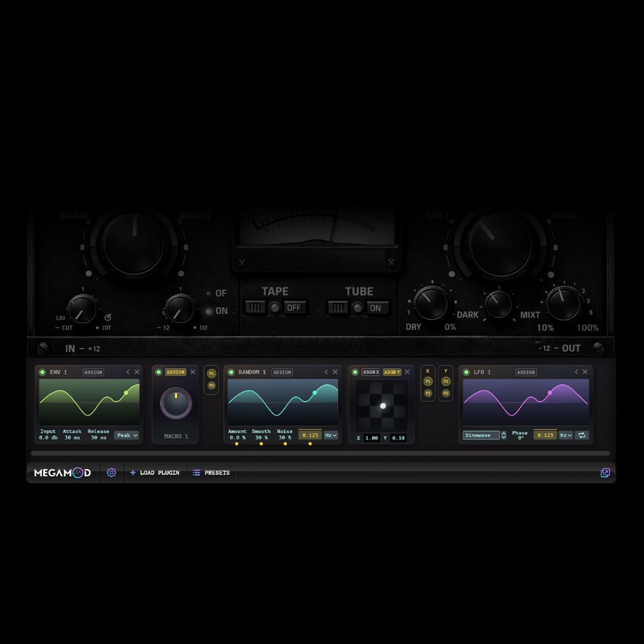The height and width of the screenshot is (644, 644).
Task: Click the yellow dot under Smooth
Action: click(x=261, y=444)
